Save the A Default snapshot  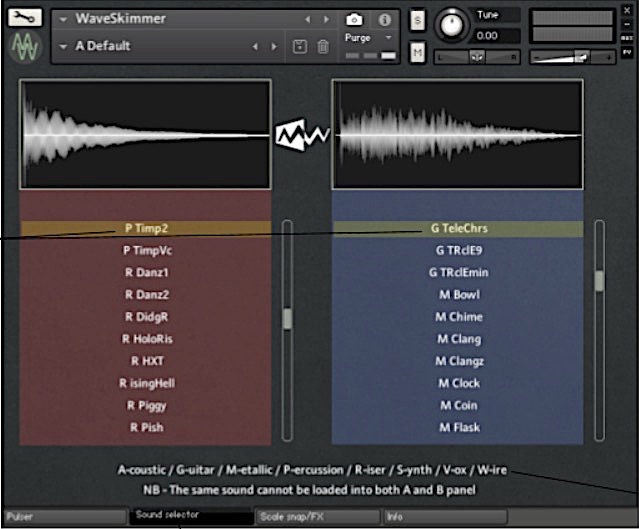[x=300, y=46]
